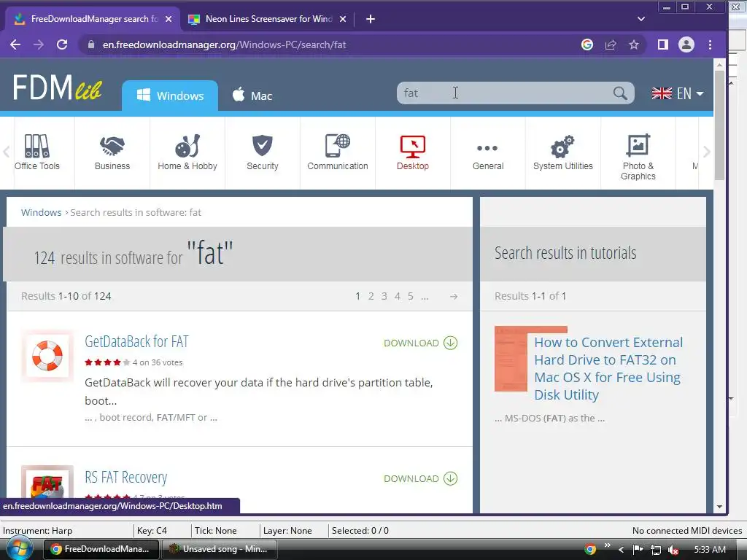Open the Chrome profile avatar

(x=686, y=44)
